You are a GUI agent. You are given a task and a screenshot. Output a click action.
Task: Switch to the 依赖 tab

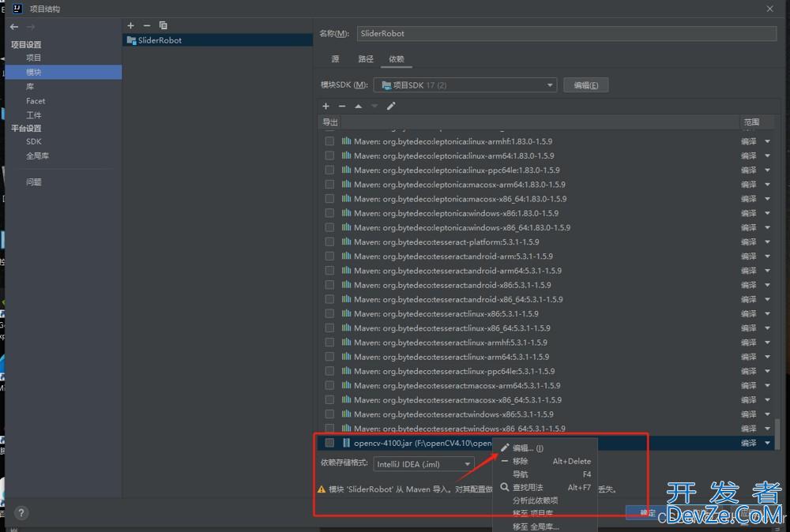(x=397, y=59)
